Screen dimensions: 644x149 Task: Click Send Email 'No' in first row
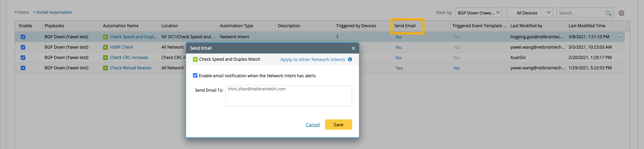(399, 37)
